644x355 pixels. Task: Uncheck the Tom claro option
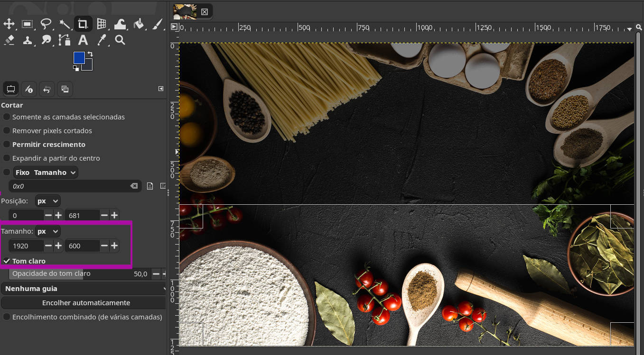(7, 261)
